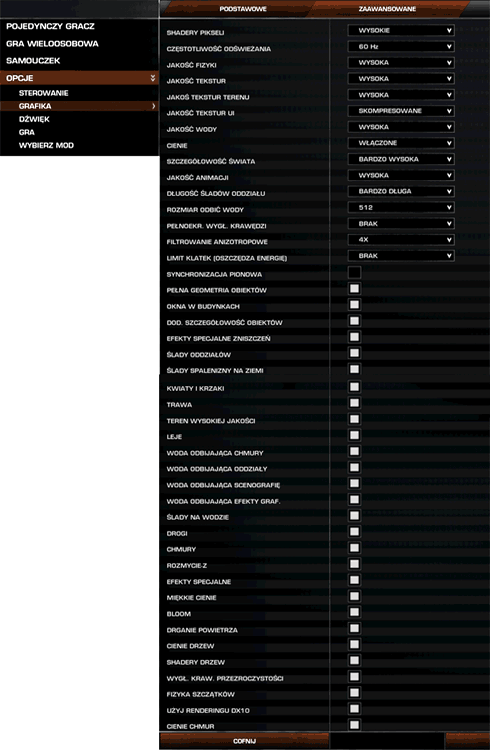Viewport: 490px width, 750px height.
Task: Open Szczegółowość Świata dropdown
Action: point(401,159)
